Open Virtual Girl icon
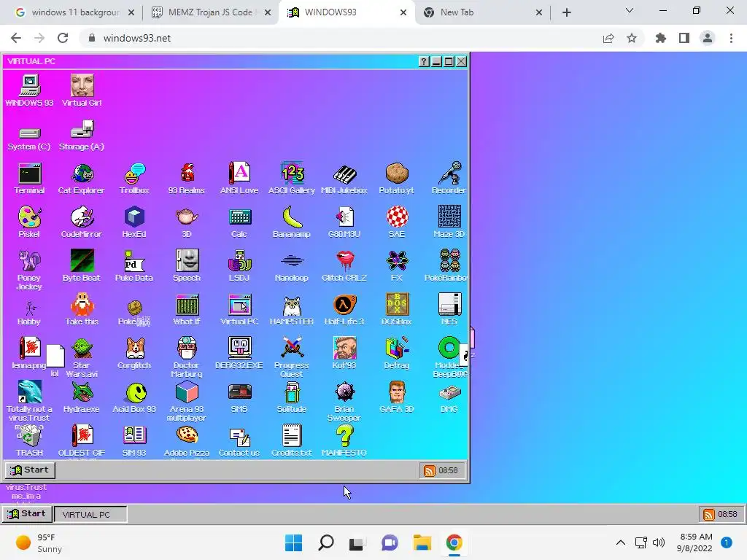The image size is (747, 560). tap(82, 91)
